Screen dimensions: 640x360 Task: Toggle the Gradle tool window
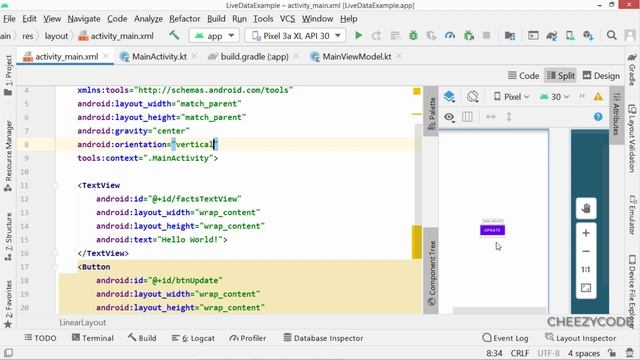[x=632, y=69]
